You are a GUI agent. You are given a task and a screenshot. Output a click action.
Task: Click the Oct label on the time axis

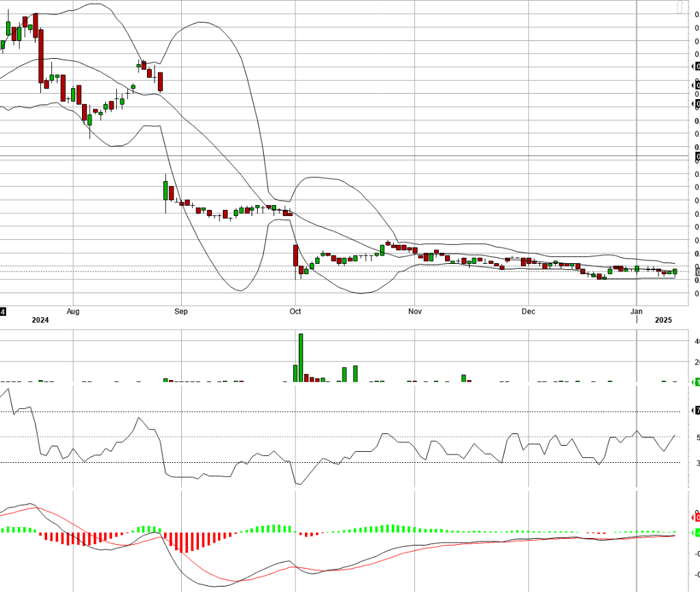[x=295, y=311]
